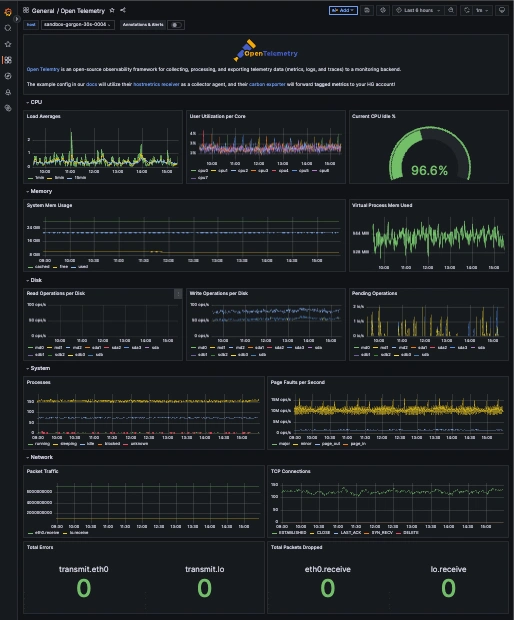Viewport: 514px width, 620px height.
Task: Open dashboard settings gear icon
Action: point(383,10)
